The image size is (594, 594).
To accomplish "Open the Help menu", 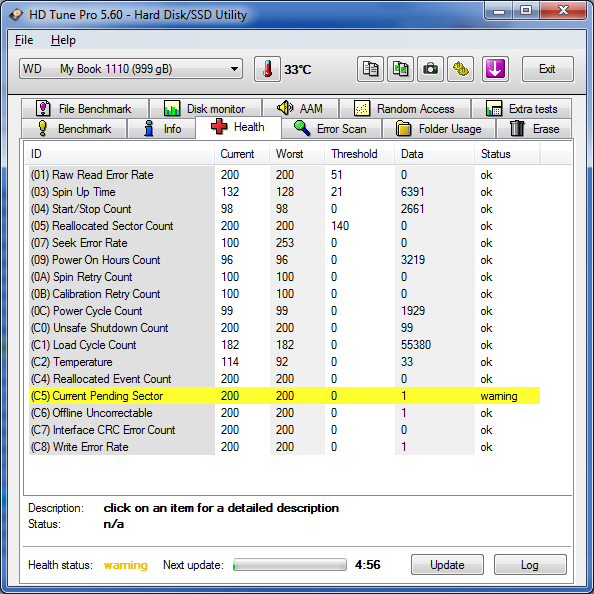I will click(63, 40).
